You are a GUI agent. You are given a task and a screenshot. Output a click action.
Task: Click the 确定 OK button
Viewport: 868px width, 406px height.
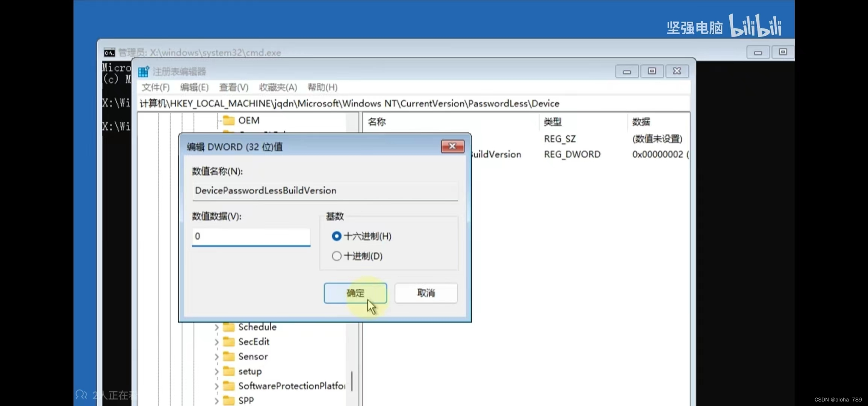pyautogui.click(x=355, y=293)
